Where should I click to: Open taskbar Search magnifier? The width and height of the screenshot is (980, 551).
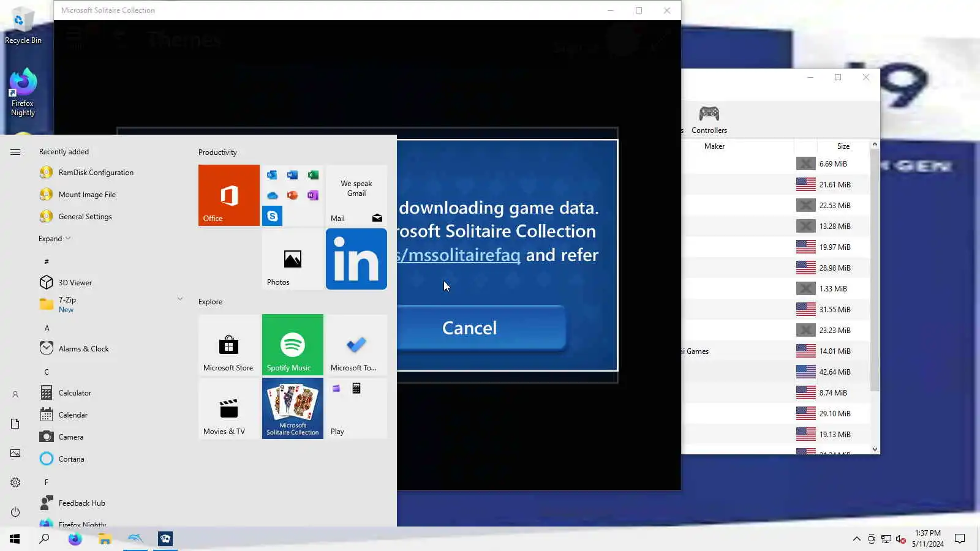44,539
